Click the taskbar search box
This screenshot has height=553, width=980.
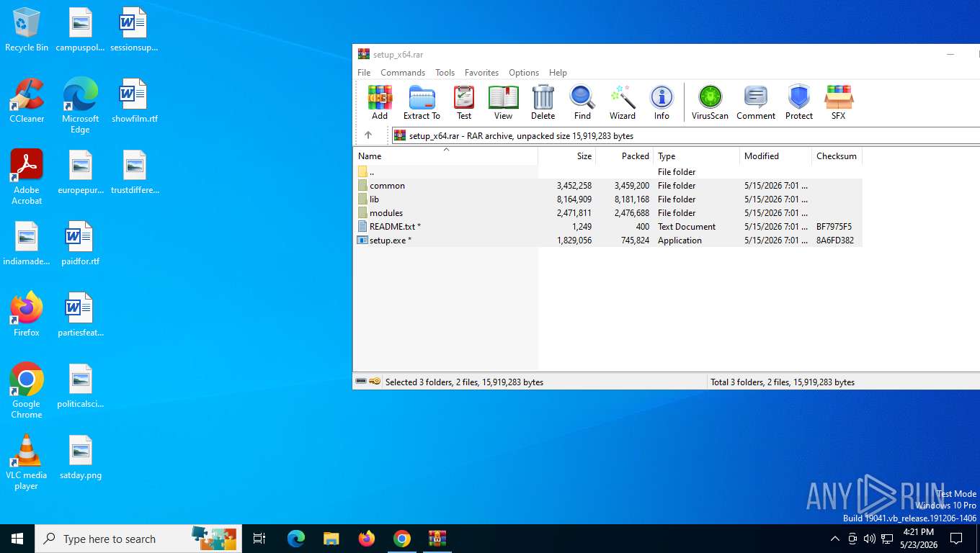pyautogui.click(x=138, y=539)
